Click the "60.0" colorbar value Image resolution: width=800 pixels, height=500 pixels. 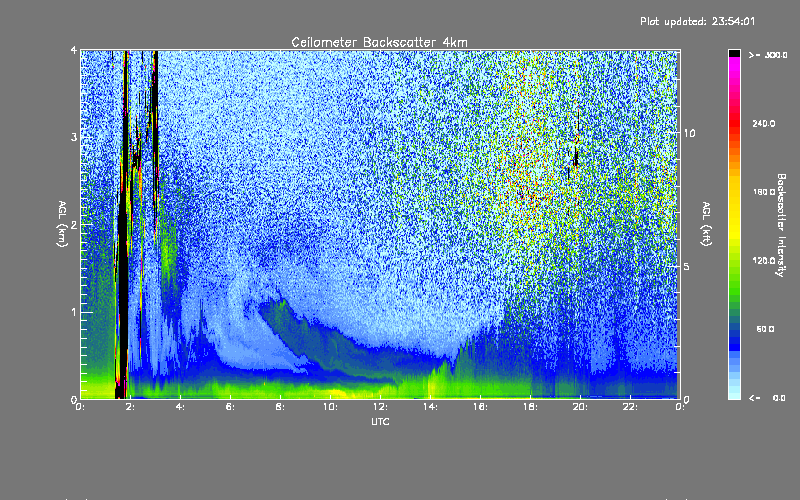click(765, 329)
